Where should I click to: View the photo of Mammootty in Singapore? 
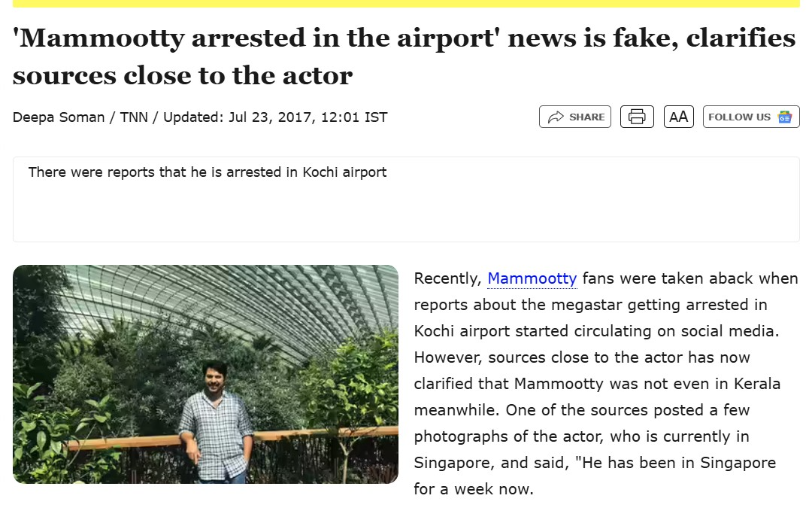pos(205,374)
